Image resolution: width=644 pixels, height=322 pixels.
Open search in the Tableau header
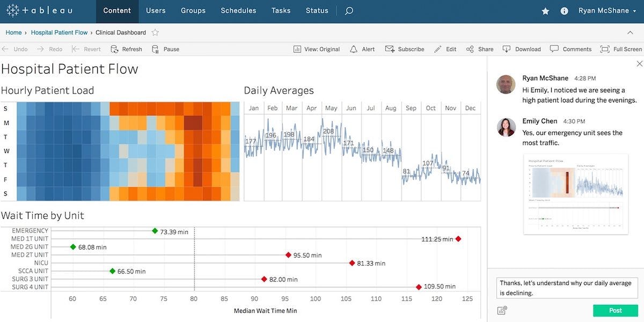(349, 10)
